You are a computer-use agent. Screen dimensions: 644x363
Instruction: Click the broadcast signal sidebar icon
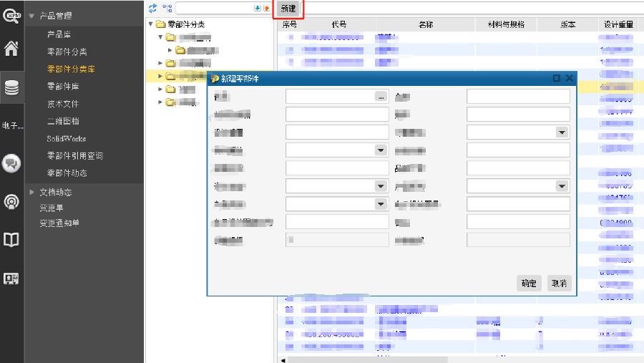click(x=11, y=202)
